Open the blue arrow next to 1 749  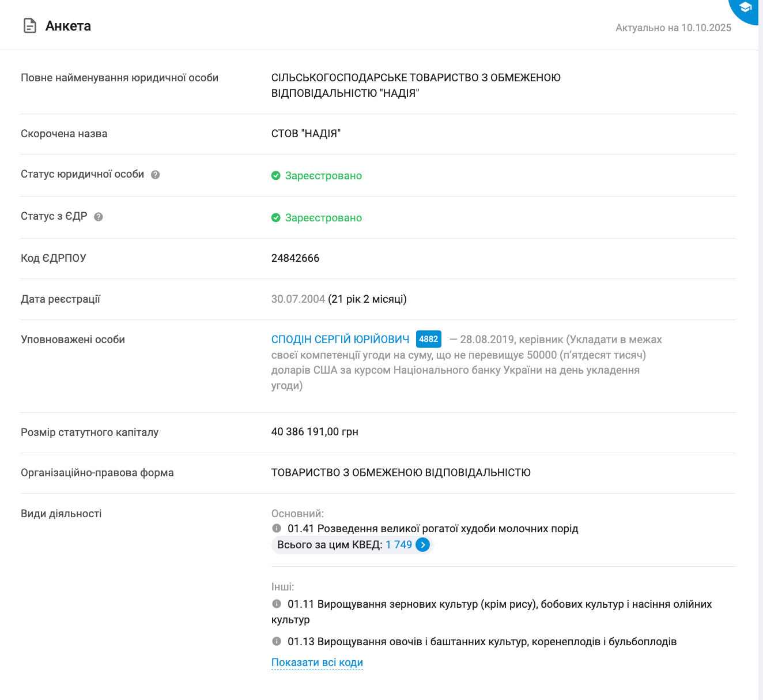coord(423,545)
